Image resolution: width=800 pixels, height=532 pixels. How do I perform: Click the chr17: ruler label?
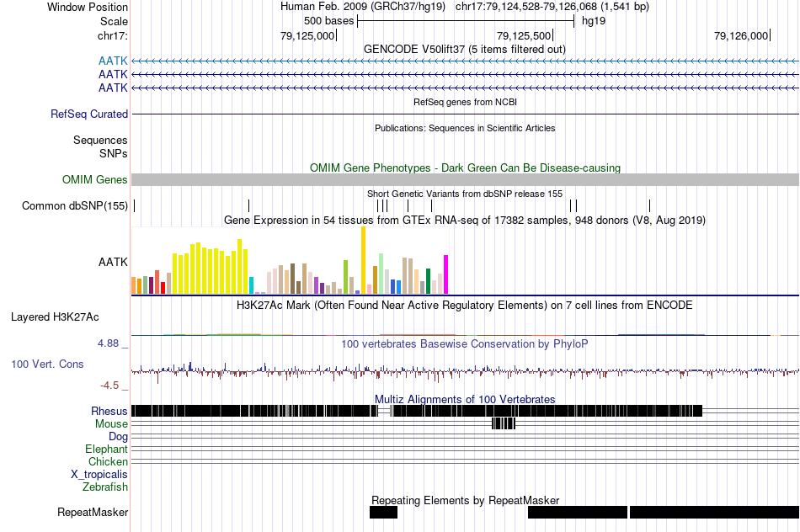[x=112, y=35]
